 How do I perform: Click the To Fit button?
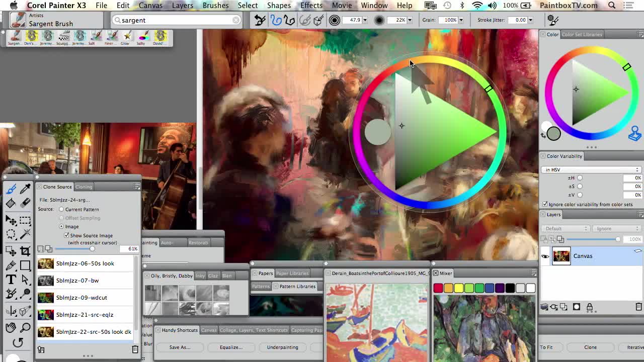click(546, 347)
